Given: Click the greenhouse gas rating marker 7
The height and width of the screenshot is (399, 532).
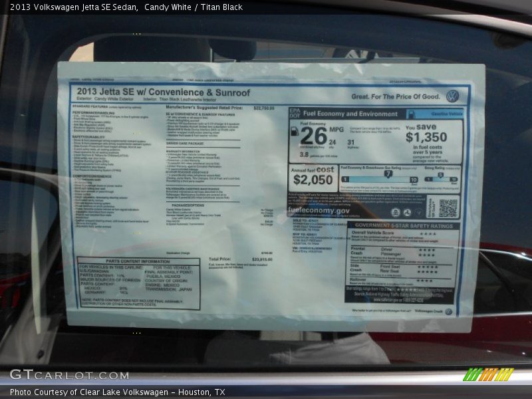Looking at the screenshot, I should [x=388, y=174].
